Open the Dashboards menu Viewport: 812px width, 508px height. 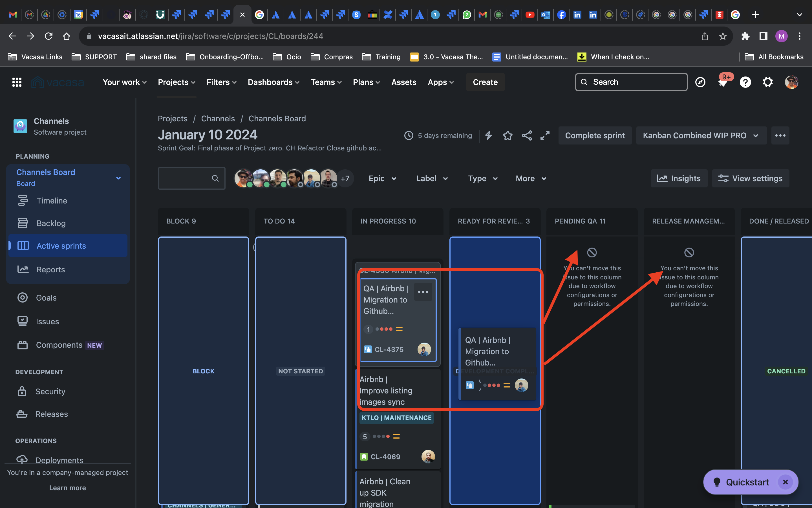coord(273,82)
